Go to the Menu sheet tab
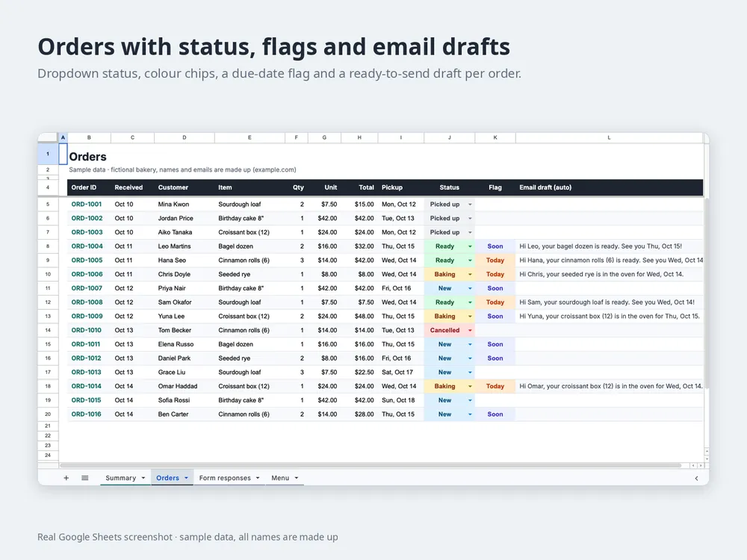This screenshot has height=560, width=747. 280,478
